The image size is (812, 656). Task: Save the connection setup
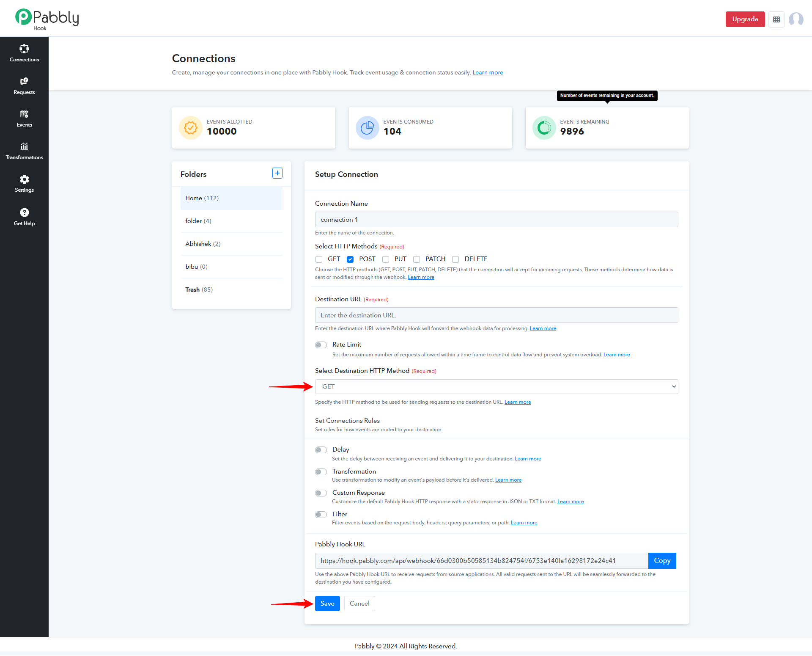(x=327, y=604)
